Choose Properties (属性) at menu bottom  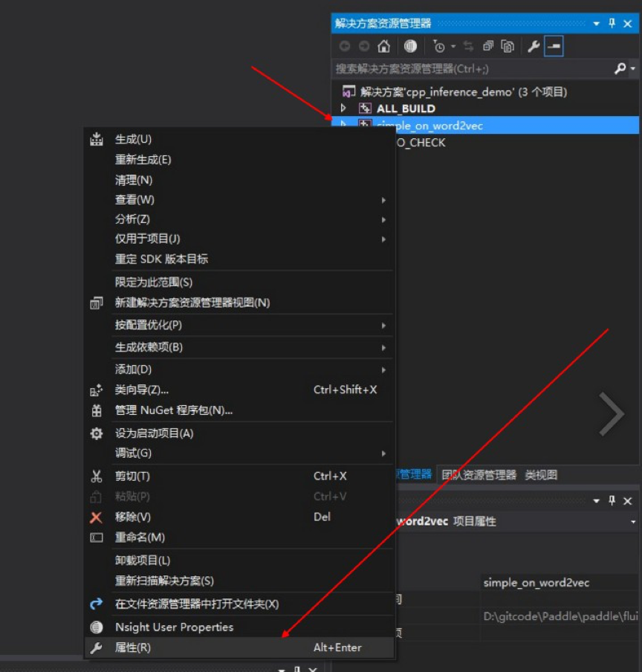tap(239, 647)
